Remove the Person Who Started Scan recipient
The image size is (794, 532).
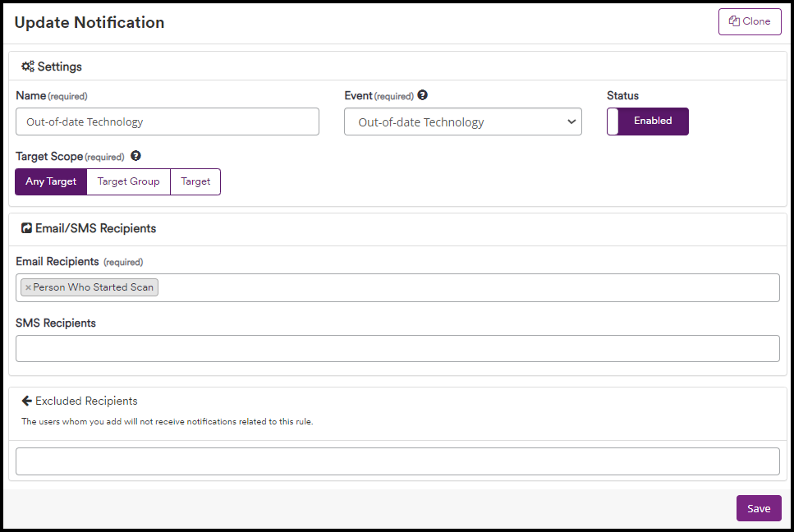[x=29, y=287]
